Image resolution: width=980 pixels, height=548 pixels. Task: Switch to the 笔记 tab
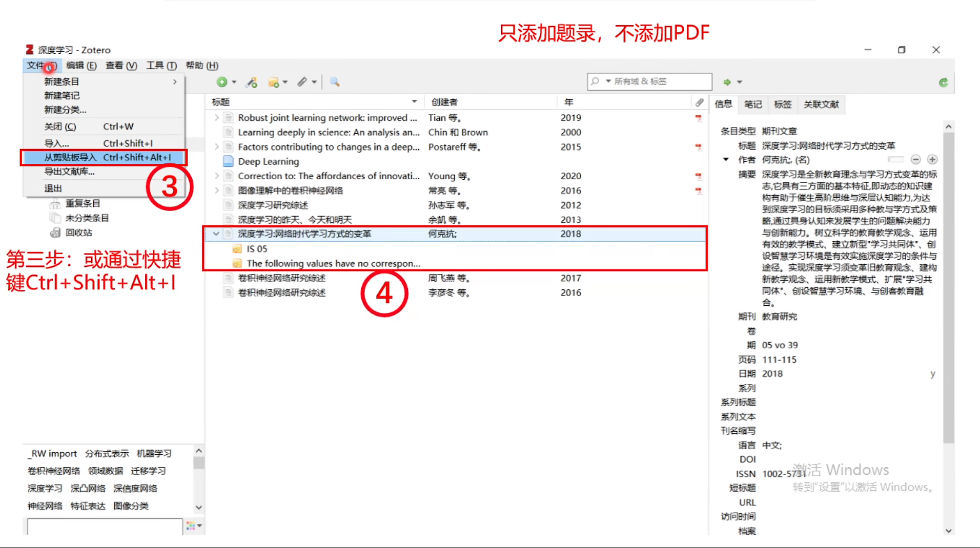tap(752, 104)
